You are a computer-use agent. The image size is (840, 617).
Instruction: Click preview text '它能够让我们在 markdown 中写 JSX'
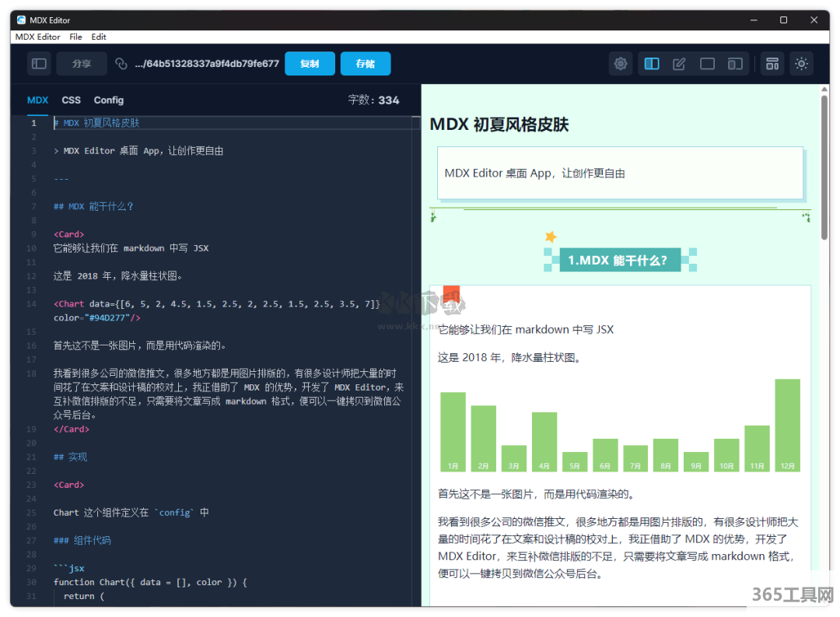coord(526,330)
